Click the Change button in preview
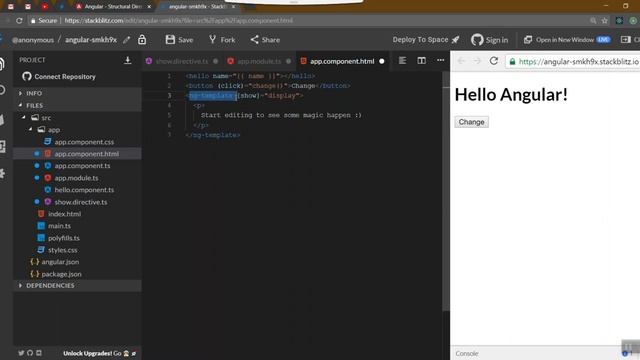The image size is (640, 360). (471, 122)
